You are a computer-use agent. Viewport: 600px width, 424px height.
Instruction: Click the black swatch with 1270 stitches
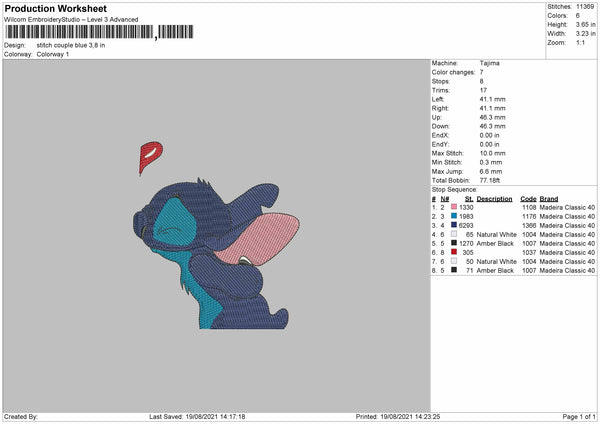tap(454, 243)
